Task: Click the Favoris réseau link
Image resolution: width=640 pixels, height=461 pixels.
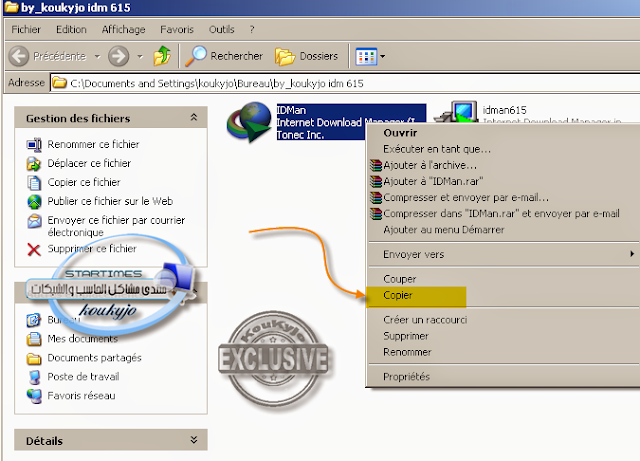Action: pos(81,396)
